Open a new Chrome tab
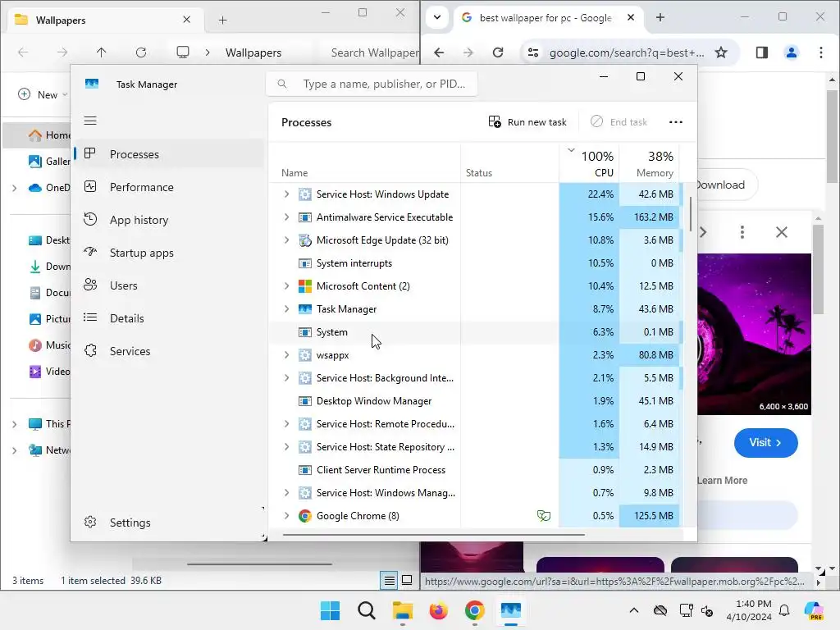The image size is (840, 630). pyautogui.click(x=660, y=18)
